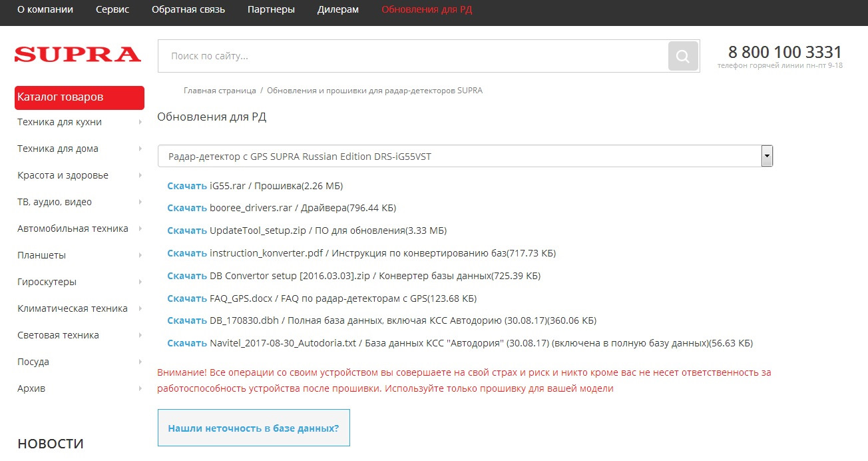Open the Гироскутеры category

[47, 282]
